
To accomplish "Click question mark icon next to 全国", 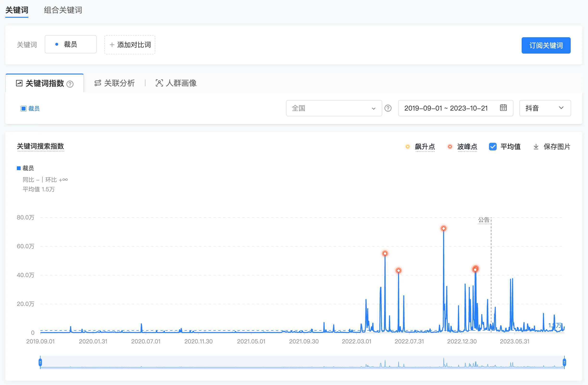I will click(x=388, y=108).
